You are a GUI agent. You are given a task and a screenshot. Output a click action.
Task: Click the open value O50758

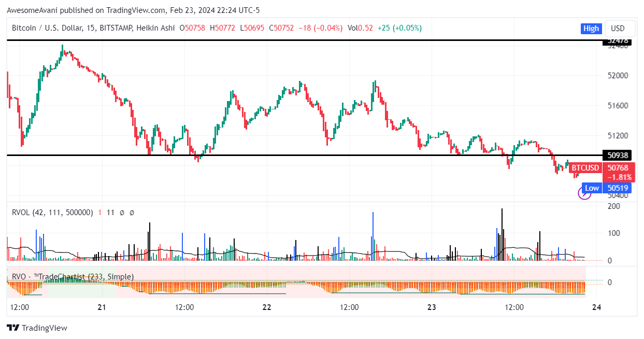(192, 28)
